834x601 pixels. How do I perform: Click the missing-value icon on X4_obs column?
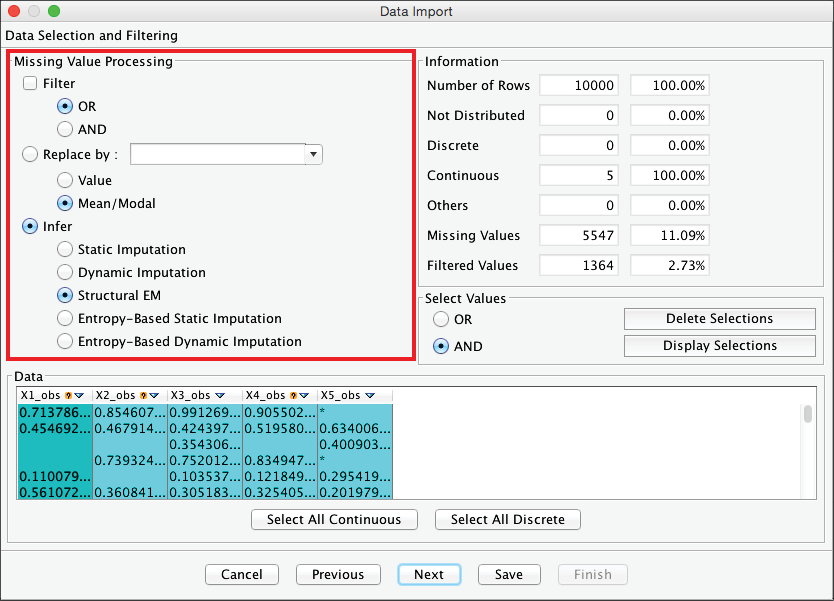(x=293, y=396)
